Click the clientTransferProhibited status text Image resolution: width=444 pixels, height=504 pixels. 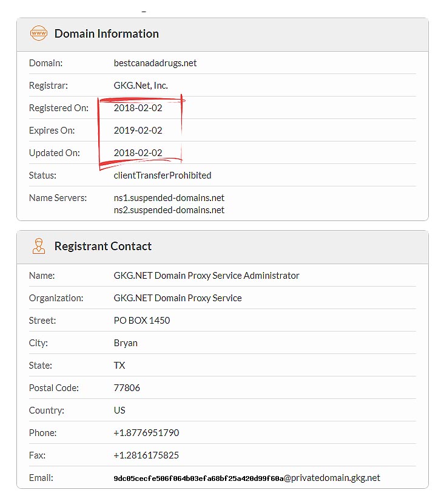pyautogui.click(x=163, y=175)
